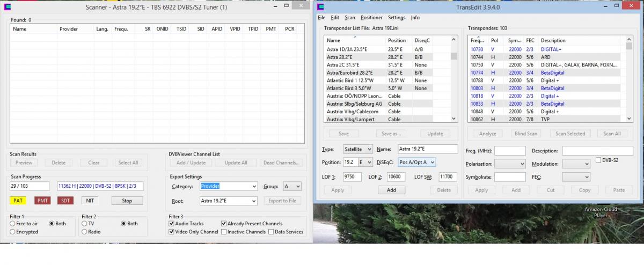Click the Paste button in the transponder editor
The image size is (644, 265).
coord(619,190)
